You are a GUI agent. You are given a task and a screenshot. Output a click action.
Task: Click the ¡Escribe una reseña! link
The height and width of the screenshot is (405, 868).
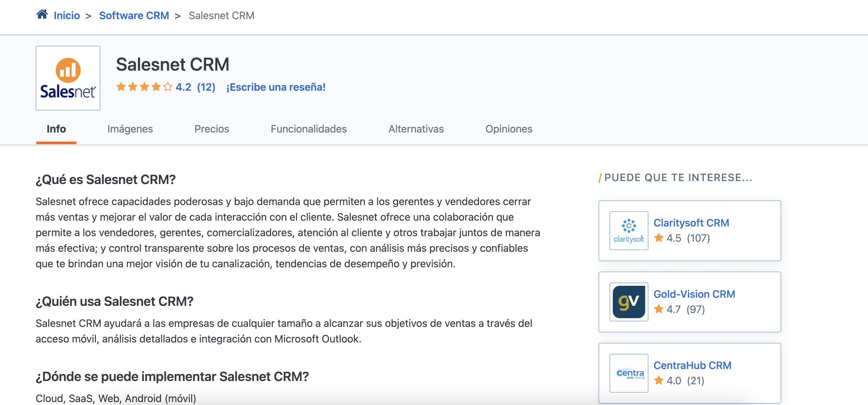point(276,87)
